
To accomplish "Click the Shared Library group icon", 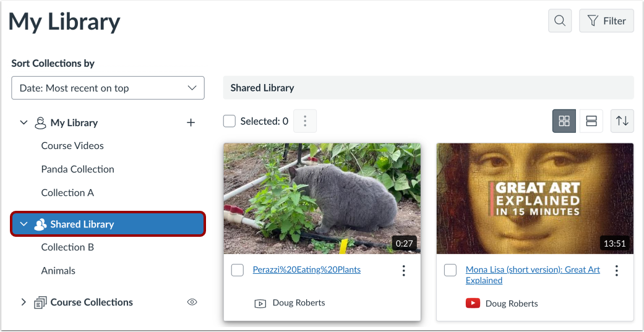I will tap(40, 224).
